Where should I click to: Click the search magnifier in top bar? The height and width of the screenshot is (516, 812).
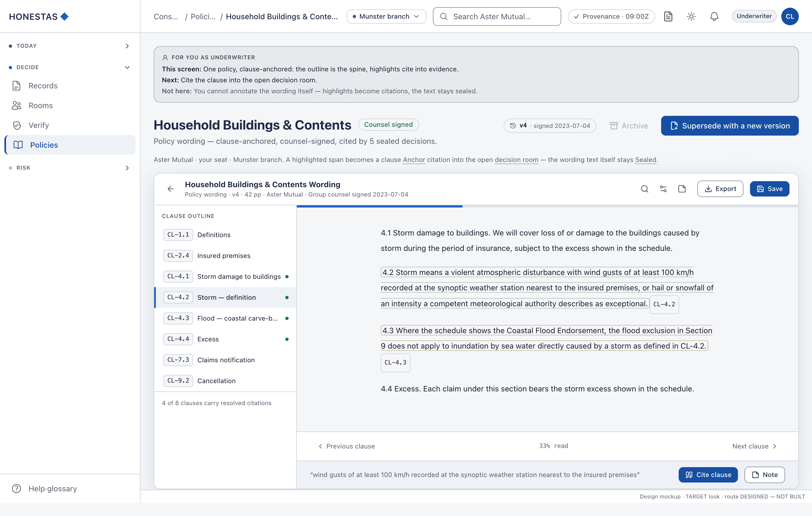pos(444,16)
